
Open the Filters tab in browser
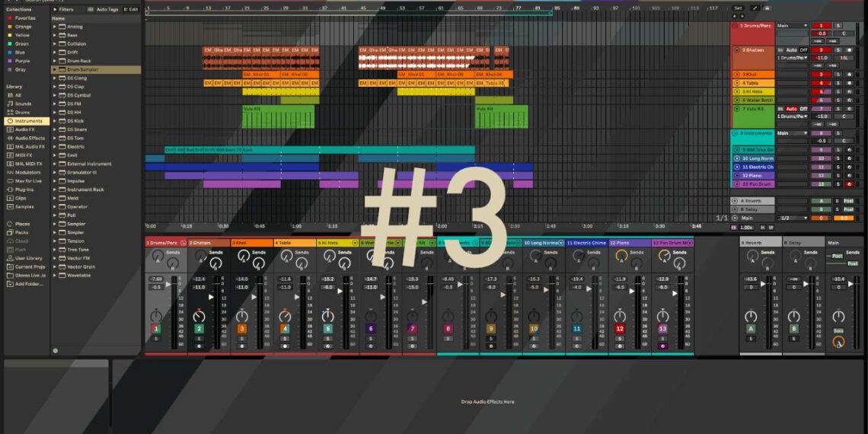coord(65,9)
